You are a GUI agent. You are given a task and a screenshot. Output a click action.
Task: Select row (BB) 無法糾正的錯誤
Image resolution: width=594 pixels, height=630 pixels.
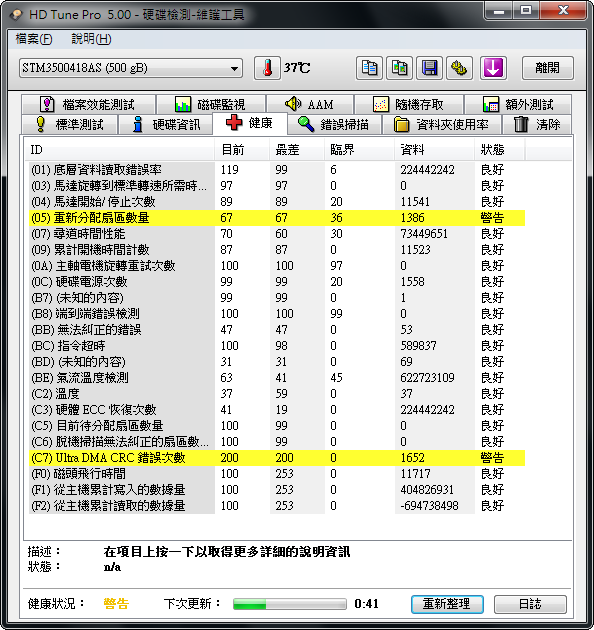277,330
